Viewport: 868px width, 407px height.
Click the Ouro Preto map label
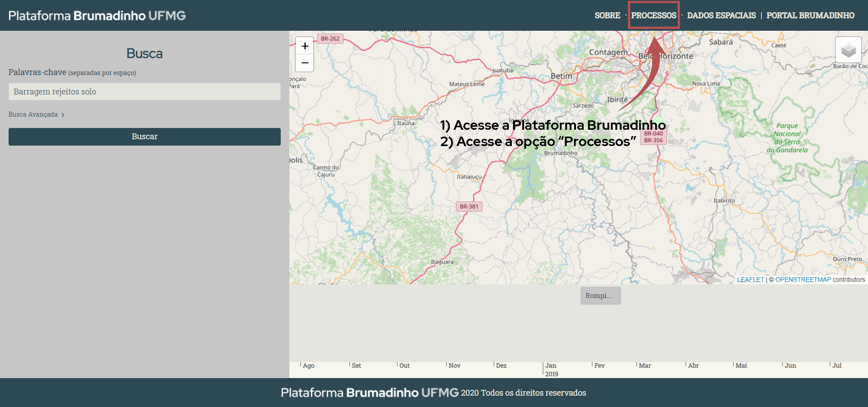847,259
